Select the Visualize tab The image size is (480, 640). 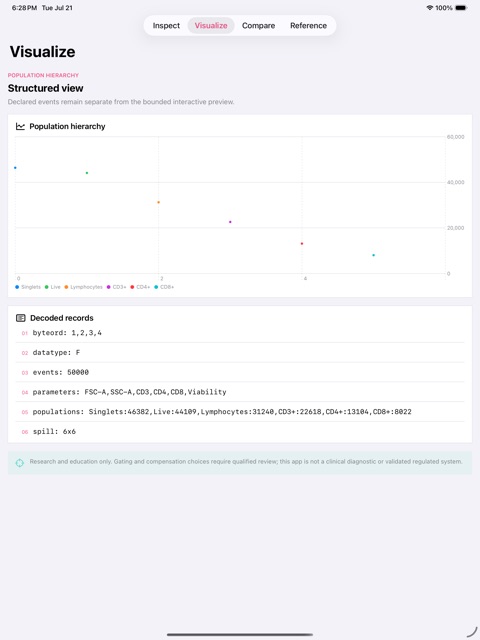coord(211,25)
